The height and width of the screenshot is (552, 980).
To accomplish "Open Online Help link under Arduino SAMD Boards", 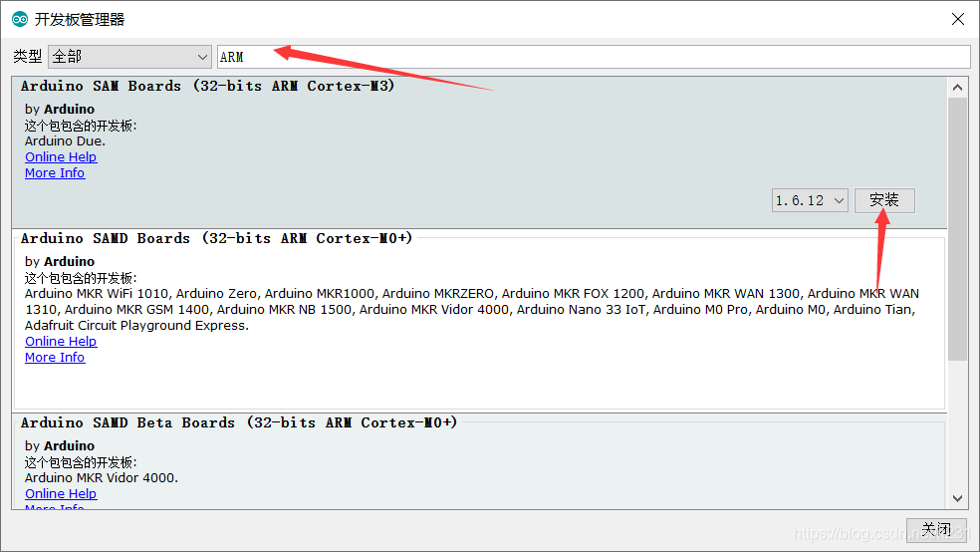I will pos(61,342).
